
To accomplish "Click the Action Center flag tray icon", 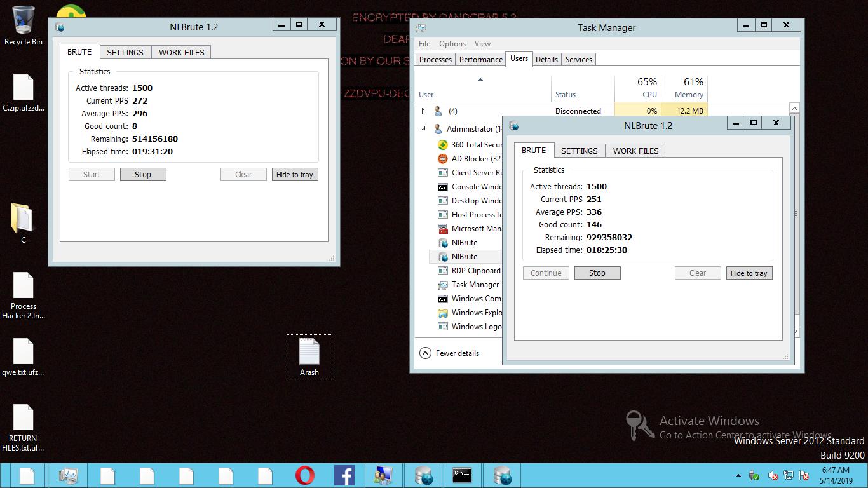I will (804, 475).
